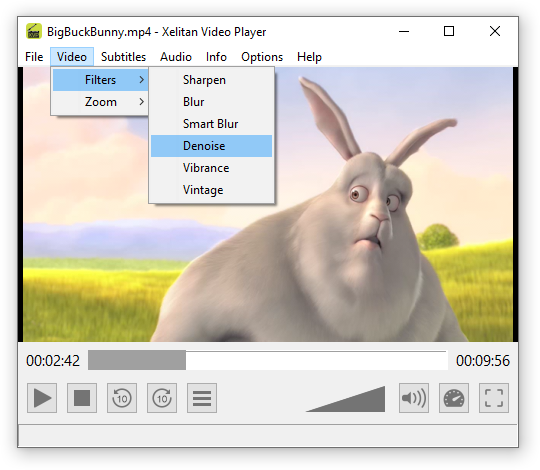Viewport: 540px width, 470px height.
Task: Open the Subtitles menu
Action: tap(123, 57)
